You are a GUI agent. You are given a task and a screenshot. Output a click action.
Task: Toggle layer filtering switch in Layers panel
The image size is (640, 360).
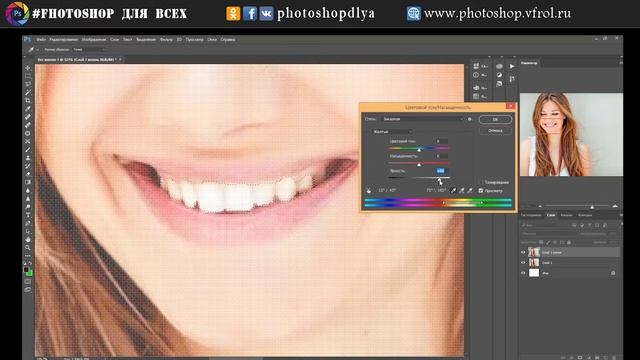[x=621, y=225]
